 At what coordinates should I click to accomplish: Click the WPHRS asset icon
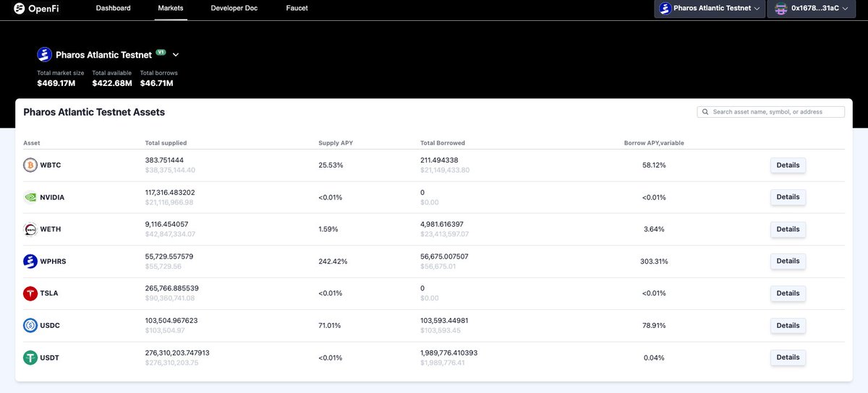tap(30, 262)
